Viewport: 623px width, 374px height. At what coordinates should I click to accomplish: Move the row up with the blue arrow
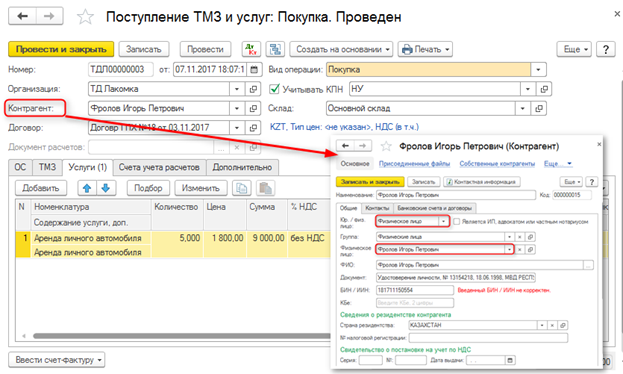click(x=87, y=188)
